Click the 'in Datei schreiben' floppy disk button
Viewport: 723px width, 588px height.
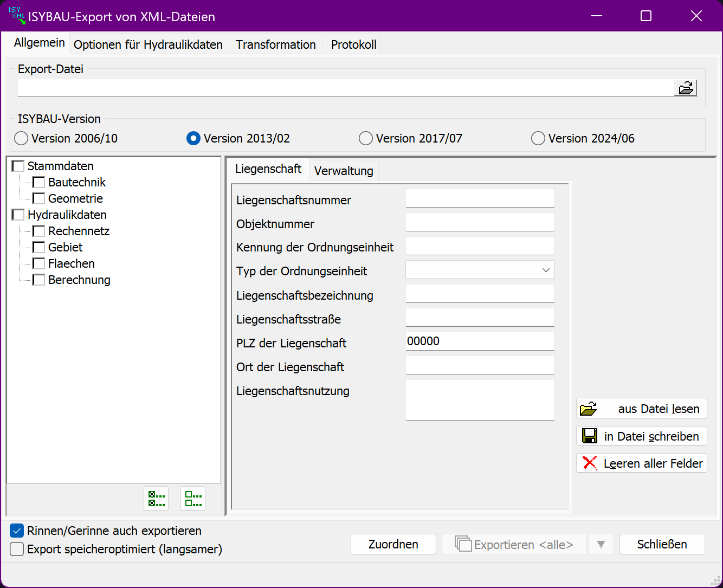coord(641,436)
